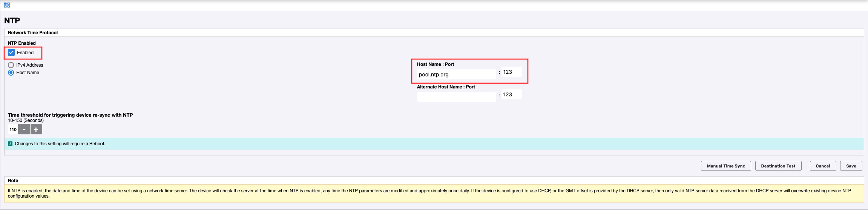Select the Host Name radio button
Screen dimensions: 868x210
click(11, 73)
